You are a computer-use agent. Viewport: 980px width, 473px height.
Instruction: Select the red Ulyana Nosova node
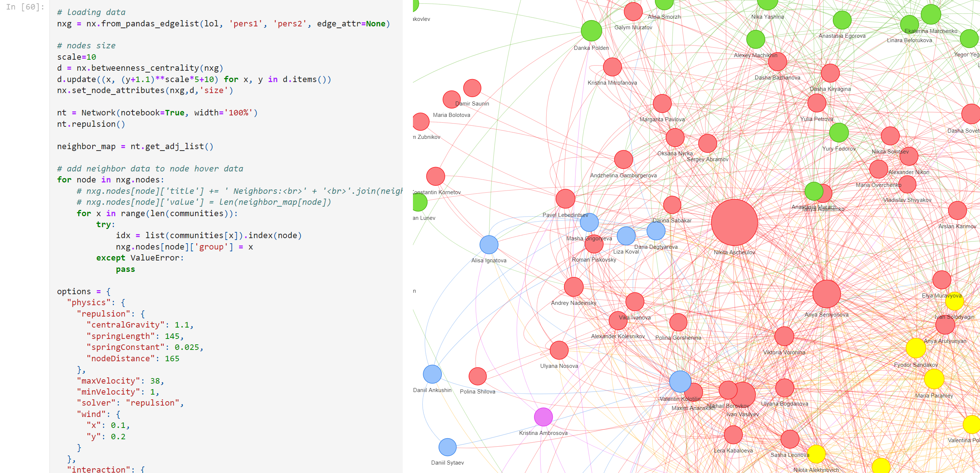[559, 350]
